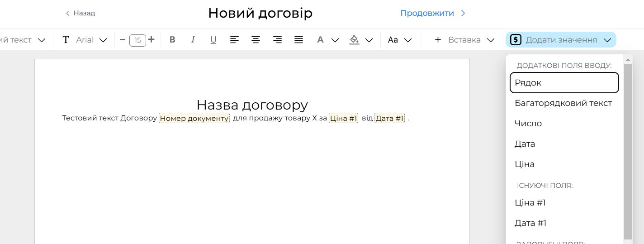The image size is (644, 244).
Task: Toggle bold text formatting
Action: (x=172, y=40)
